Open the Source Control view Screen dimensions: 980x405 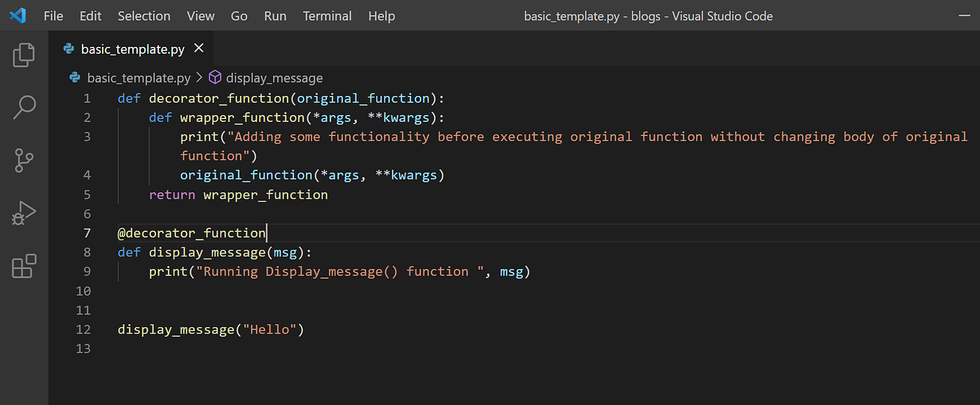point(24,160)
